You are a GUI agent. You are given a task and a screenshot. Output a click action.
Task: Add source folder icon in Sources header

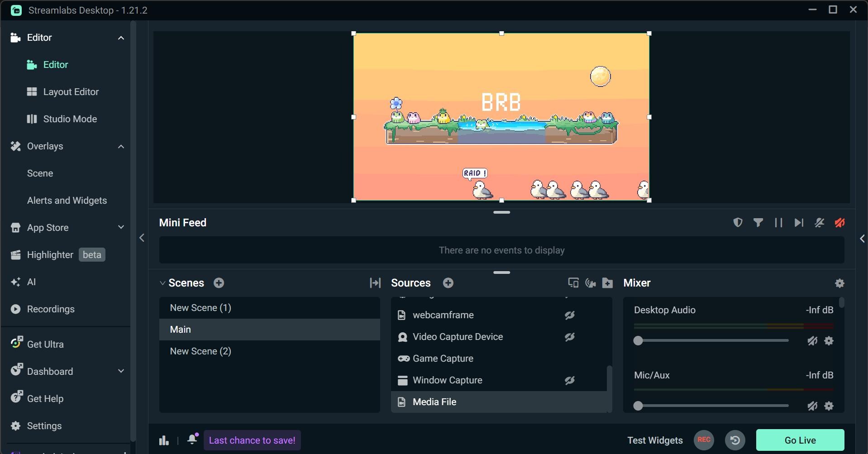coord(607,283)
